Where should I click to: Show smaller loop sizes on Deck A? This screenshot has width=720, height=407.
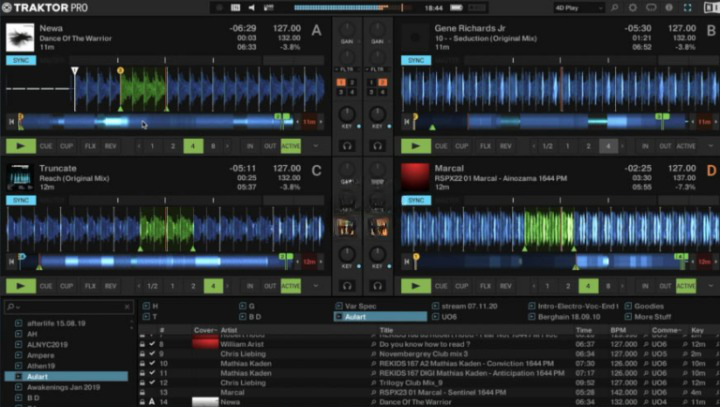click(x=139, y=146)
